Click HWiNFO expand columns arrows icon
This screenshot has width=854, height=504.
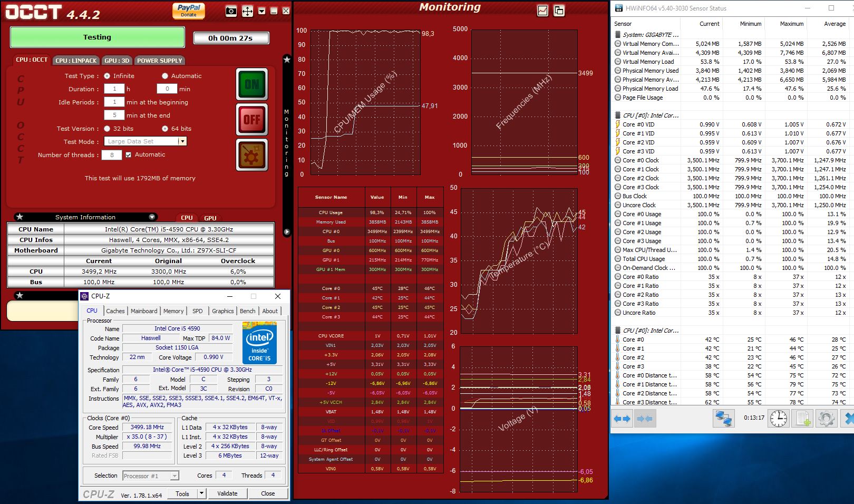point(622,419)
